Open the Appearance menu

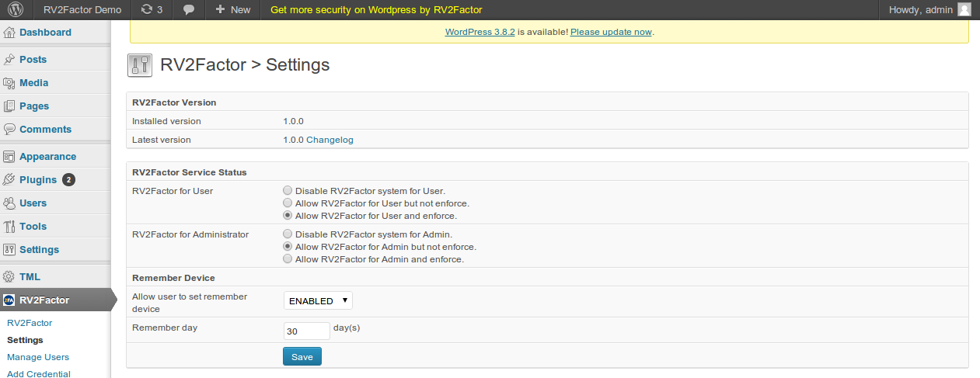point(48,157)
